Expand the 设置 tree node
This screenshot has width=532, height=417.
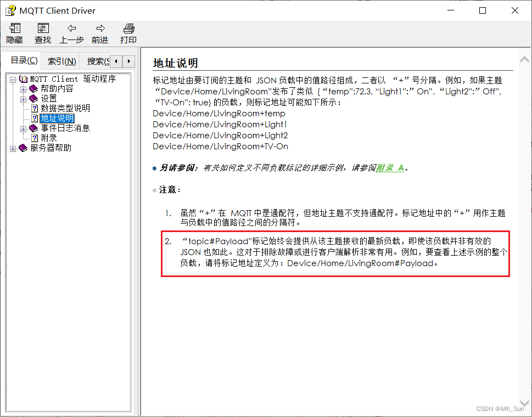23,99
